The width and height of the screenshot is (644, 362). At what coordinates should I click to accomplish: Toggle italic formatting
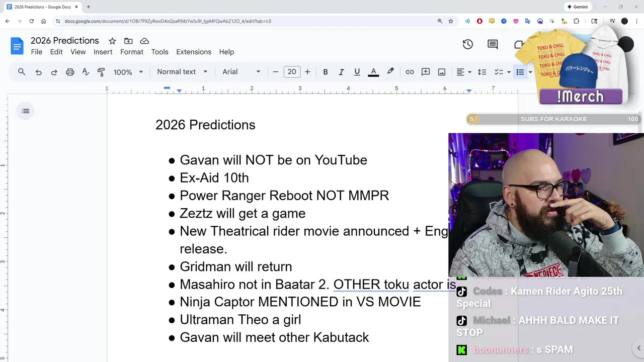click(341, 72)
